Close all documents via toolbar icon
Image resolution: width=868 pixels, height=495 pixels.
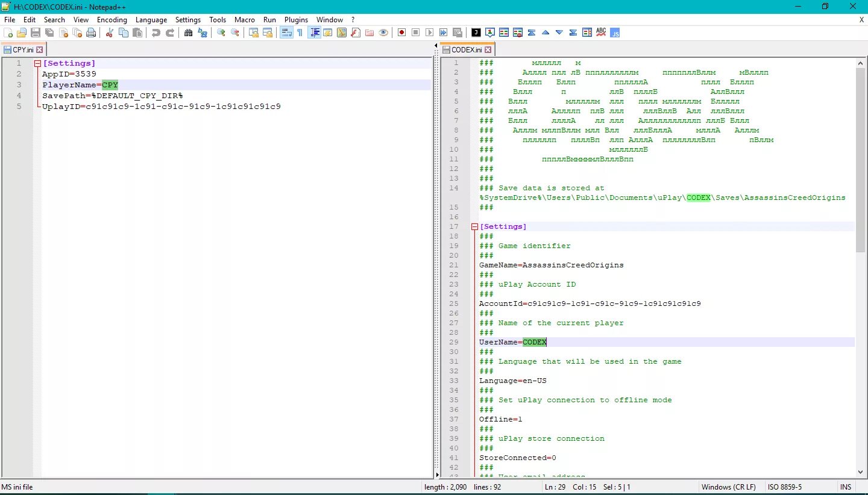[x=77, y=33]
